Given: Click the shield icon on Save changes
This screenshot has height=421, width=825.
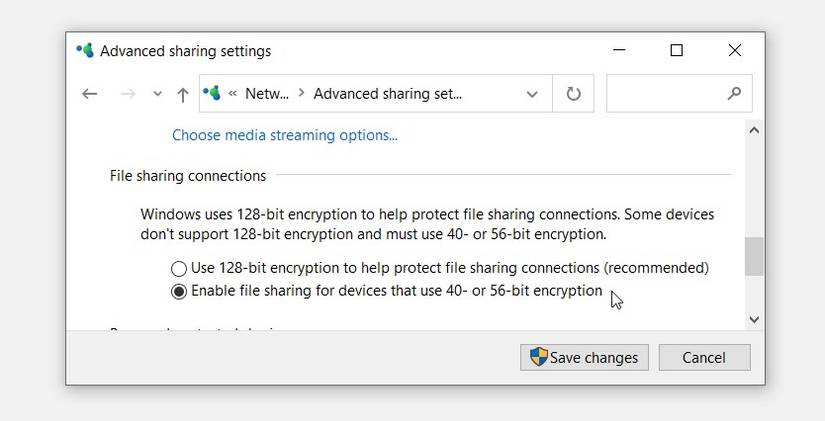Looking at the screenshot, I should point(539,357).
